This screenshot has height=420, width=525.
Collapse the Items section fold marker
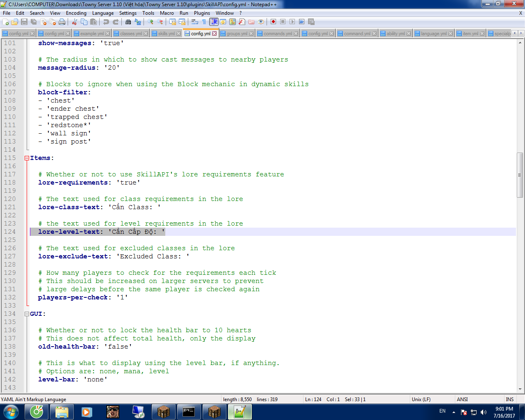27,158
